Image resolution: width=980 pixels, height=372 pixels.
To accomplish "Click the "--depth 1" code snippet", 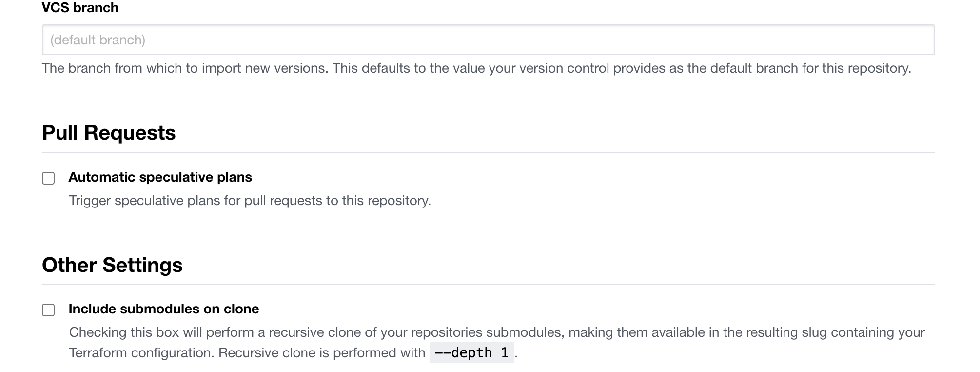I will tap(471, 352).
